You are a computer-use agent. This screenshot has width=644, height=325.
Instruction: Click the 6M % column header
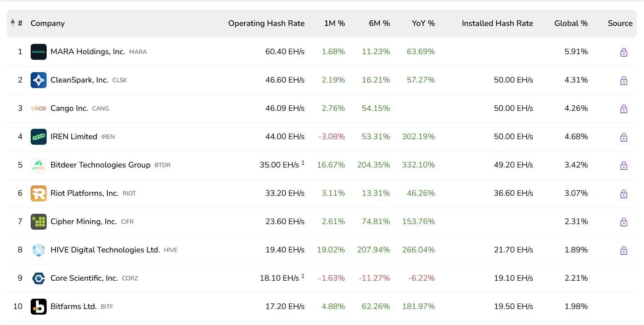379,23
